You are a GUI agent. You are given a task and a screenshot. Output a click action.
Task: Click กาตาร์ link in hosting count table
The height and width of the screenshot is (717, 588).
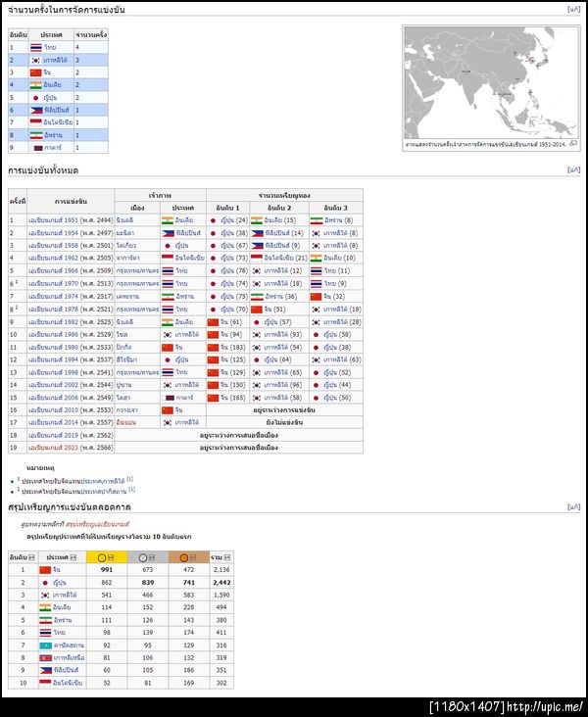[x=53, y=148]
